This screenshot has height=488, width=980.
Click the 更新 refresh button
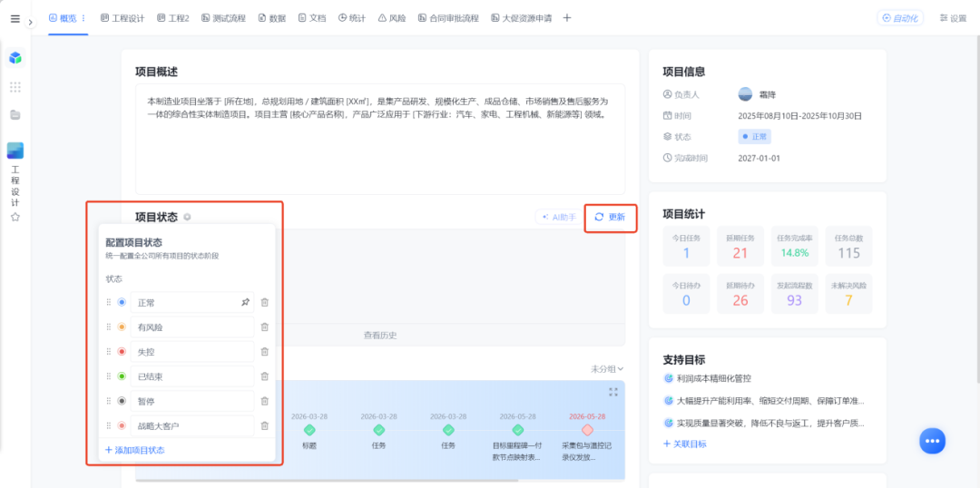tap(610, 217)
